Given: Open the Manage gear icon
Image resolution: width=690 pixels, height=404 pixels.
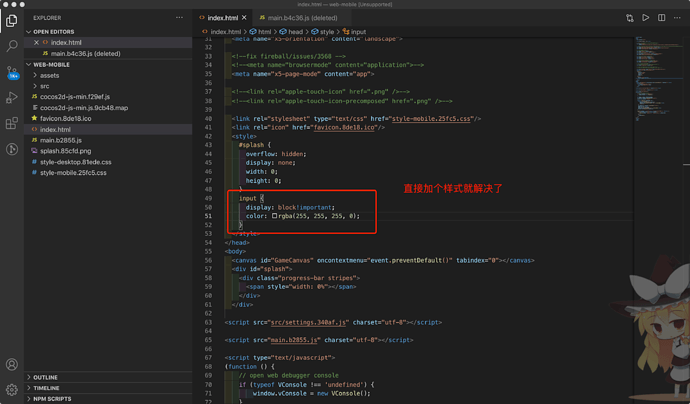Looking at the screenshot, I should coord(12,389).
